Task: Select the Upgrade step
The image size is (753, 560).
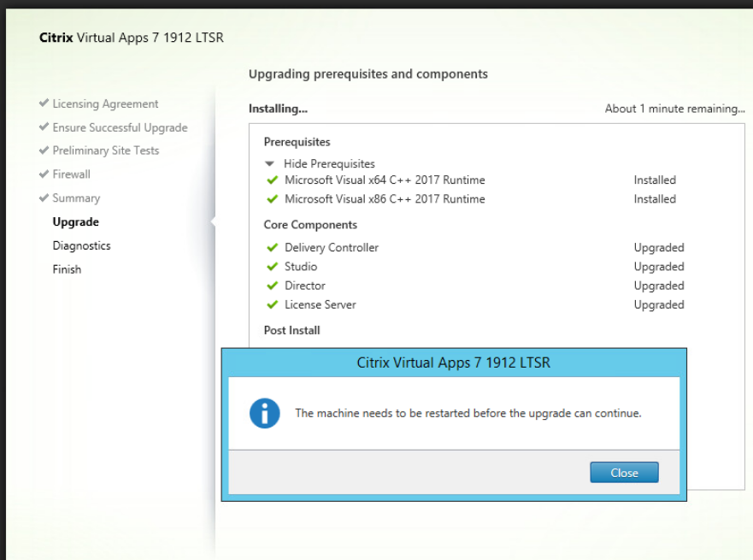Action: 76,222
